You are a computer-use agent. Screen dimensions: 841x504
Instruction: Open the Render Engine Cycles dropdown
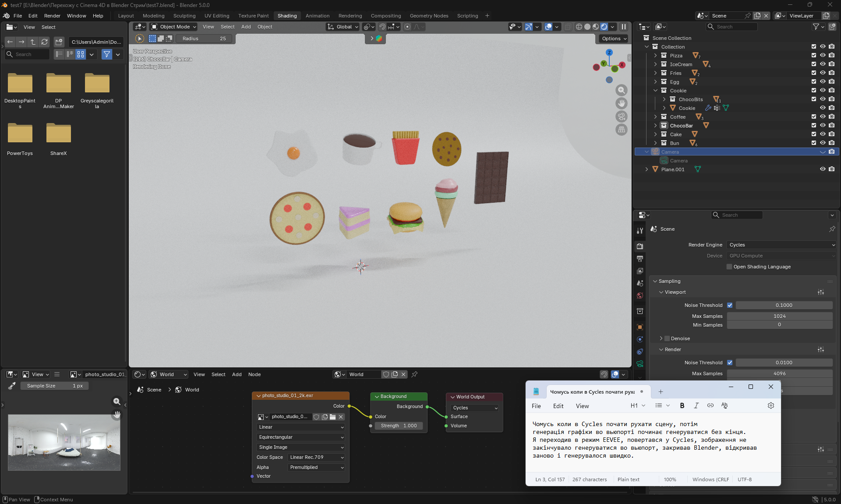[781, 245]
